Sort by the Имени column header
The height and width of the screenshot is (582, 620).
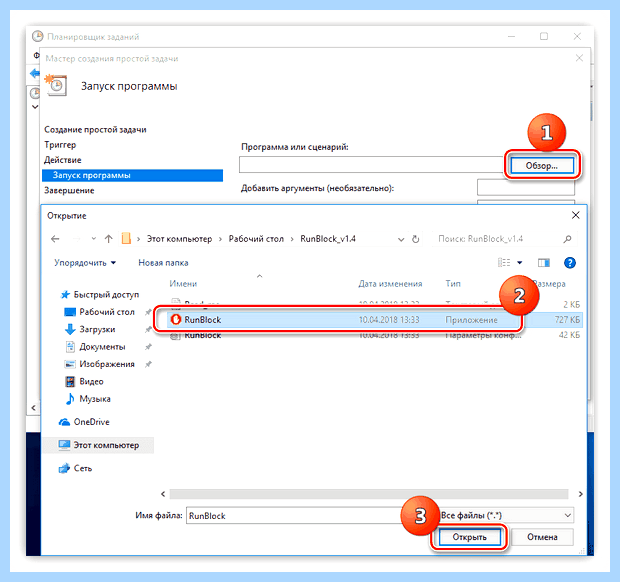tap(183, 284)
